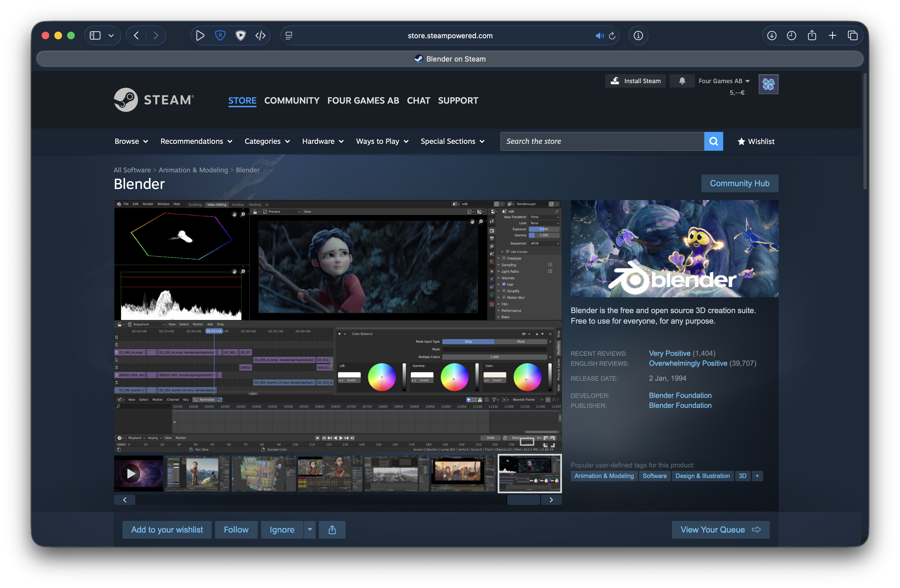Click Add to your wishlist
Image resolution: width=900 pixels, height=588 pixels.
[x=167, y=530]
